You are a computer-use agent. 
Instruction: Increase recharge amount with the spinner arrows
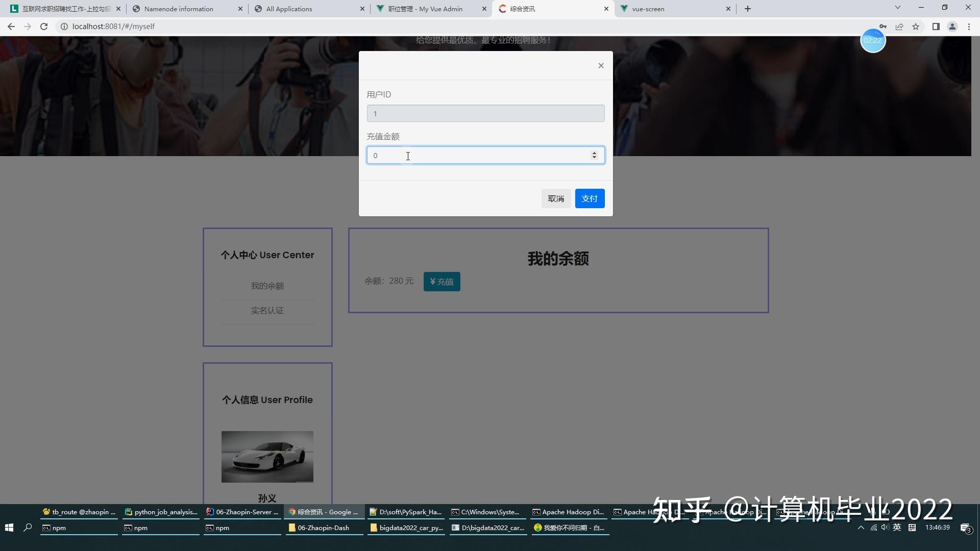point(594,153)
